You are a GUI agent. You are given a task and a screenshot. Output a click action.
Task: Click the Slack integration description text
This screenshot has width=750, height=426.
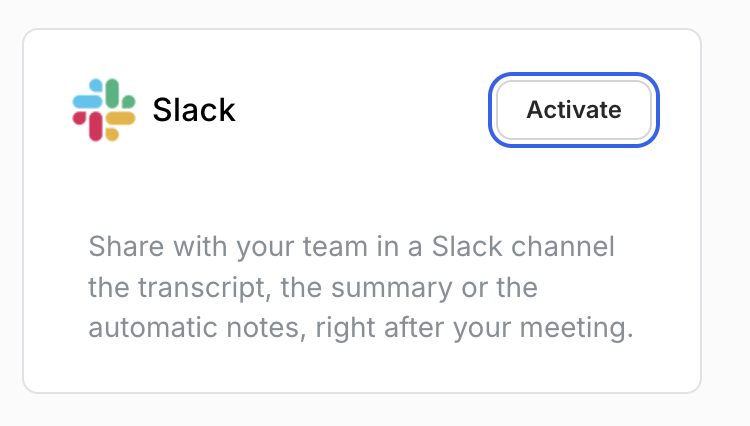[360, 288]
